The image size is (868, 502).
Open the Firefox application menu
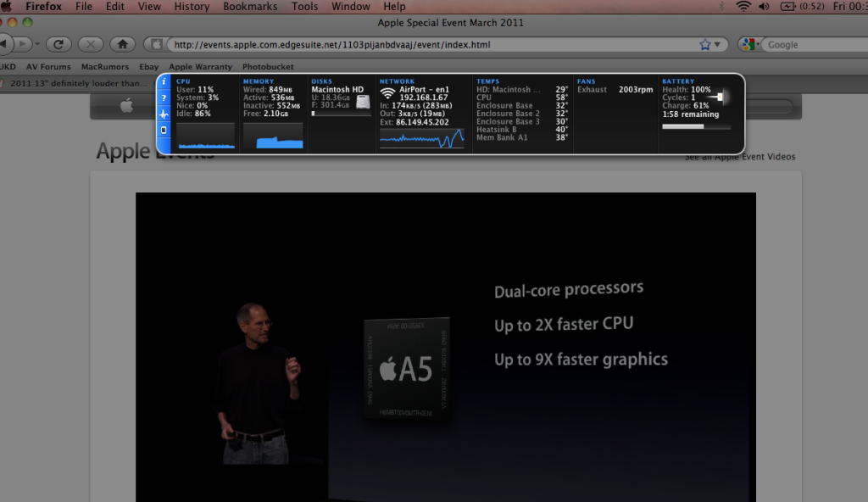[x=44, y=7]
